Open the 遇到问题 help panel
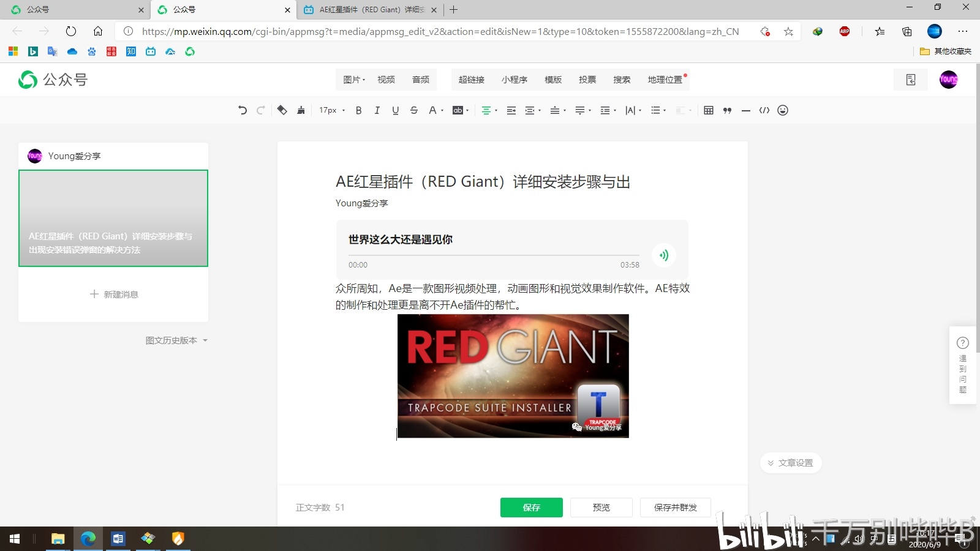The image size is (980, 551). tap(962, 365)
